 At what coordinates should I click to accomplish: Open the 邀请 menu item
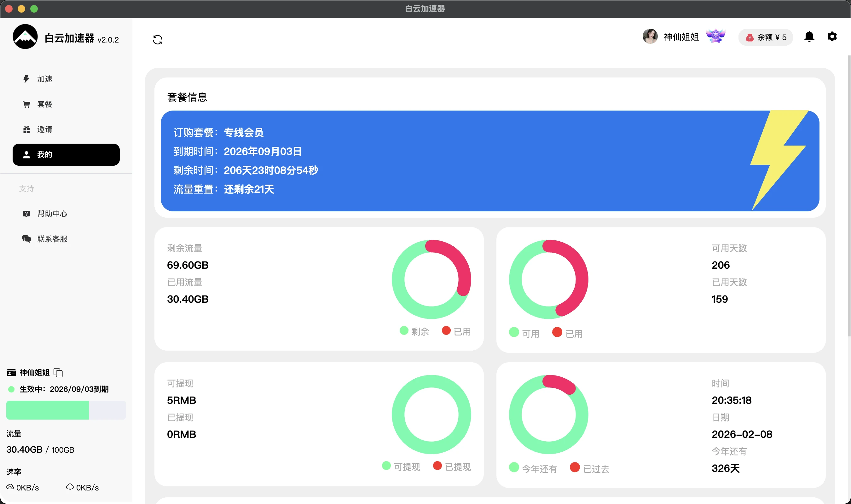[44, 129]
